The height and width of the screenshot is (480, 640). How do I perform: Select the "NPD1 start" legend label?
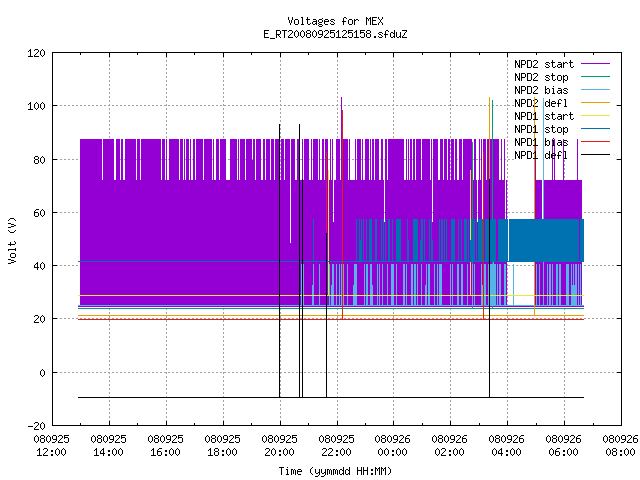click(x=544, y=116)
